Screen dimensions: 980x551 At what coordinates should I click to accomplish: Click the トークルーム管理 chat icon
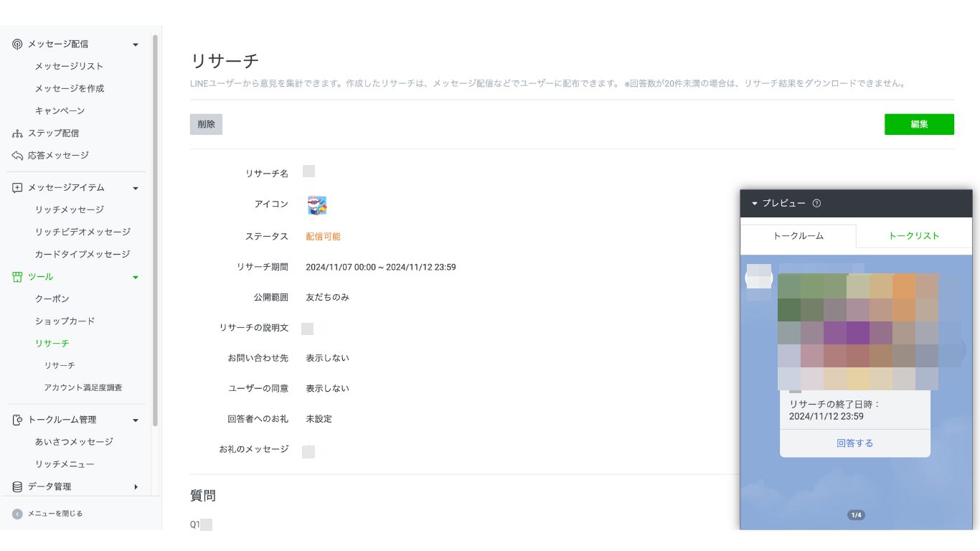(18, 420)
